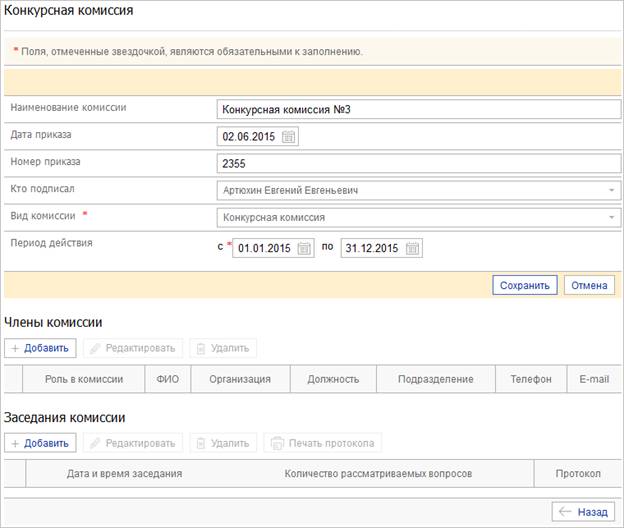Open calendar picker for Дата приказа
Image resolution: width=624 pixels, height=528 pixels.
click(x=289, y=136)
